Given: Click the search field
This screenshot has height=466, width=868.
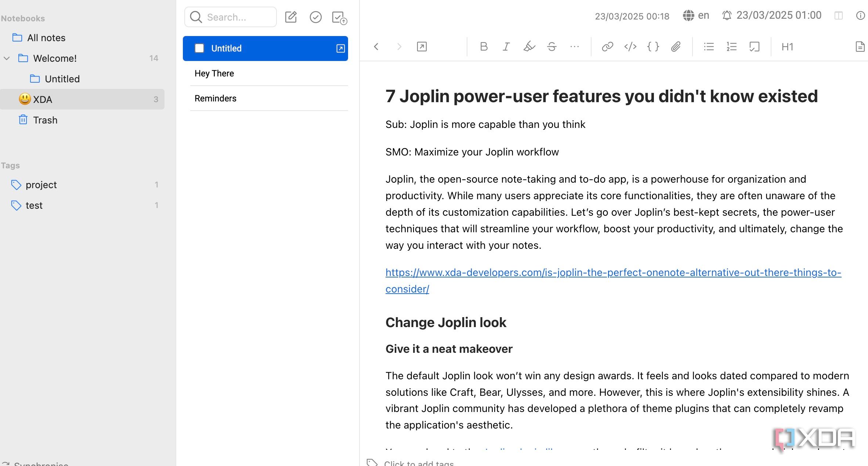Looking at the screenshot, I should click(x=230, y=17).
